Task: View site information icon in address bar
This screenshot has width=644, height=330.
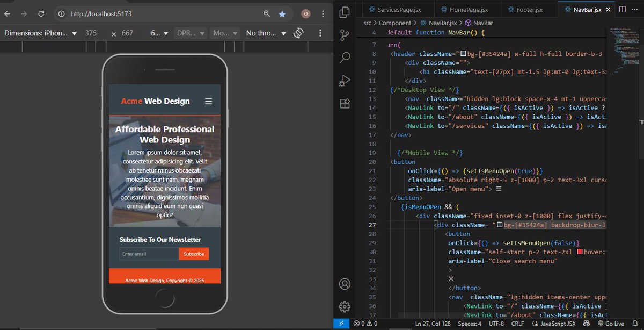Action: 61,14
